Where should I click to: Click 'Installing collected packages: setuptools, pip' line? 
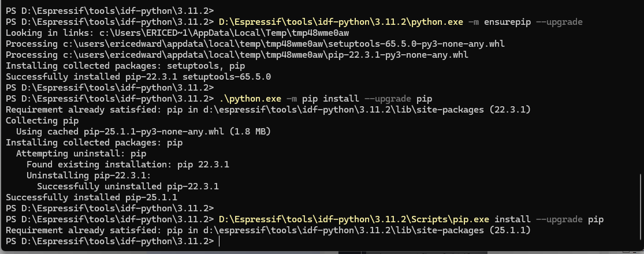tap(125, 66)
